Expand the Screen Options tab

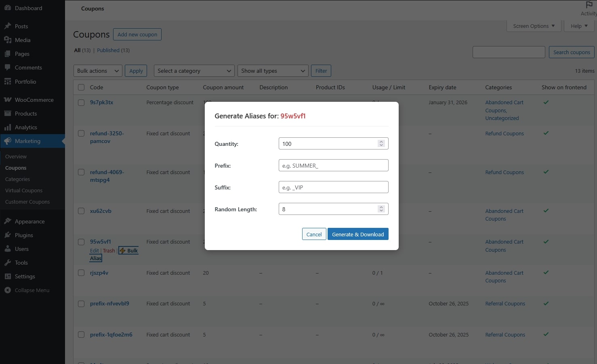click(x=534, y=26)
